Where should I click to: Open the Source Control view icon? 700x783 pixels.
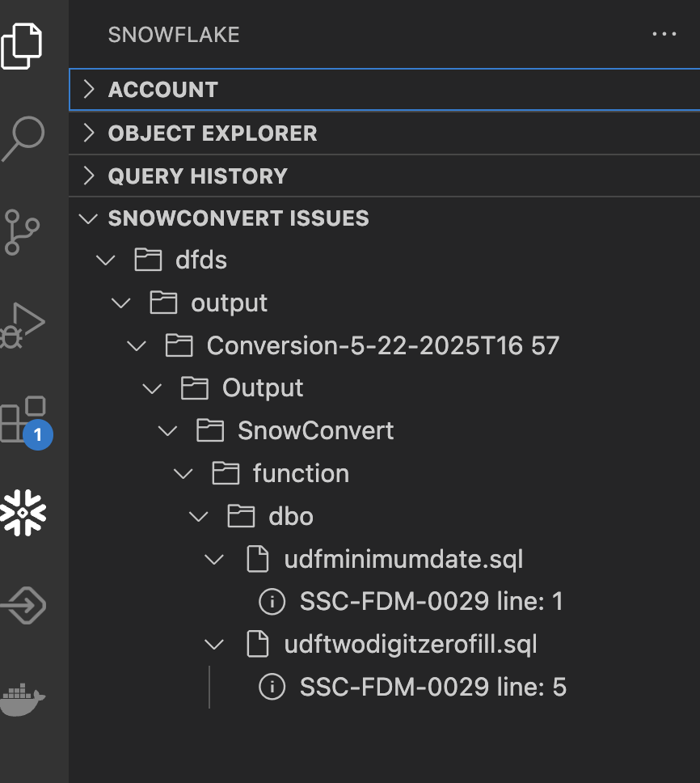(23, 231)
